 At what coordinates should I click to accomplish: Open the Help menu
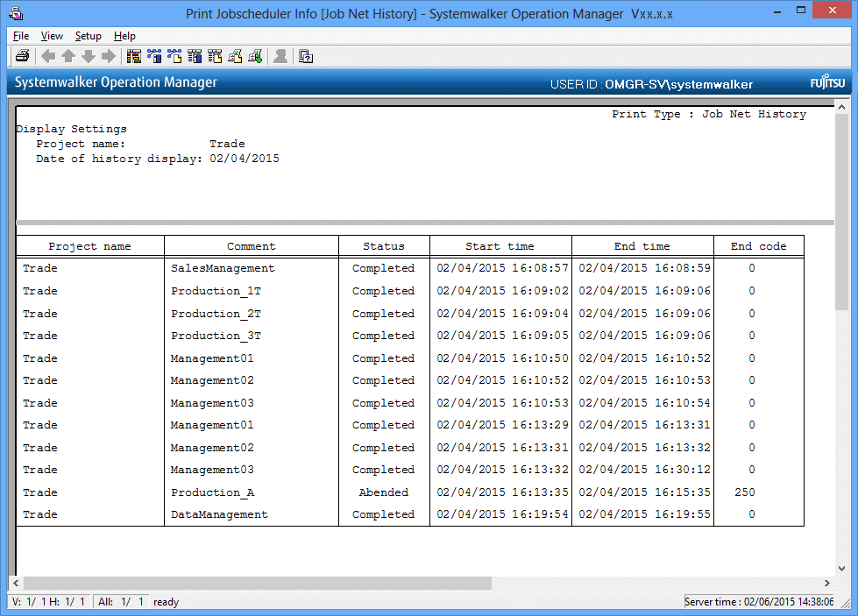[124, 36]
